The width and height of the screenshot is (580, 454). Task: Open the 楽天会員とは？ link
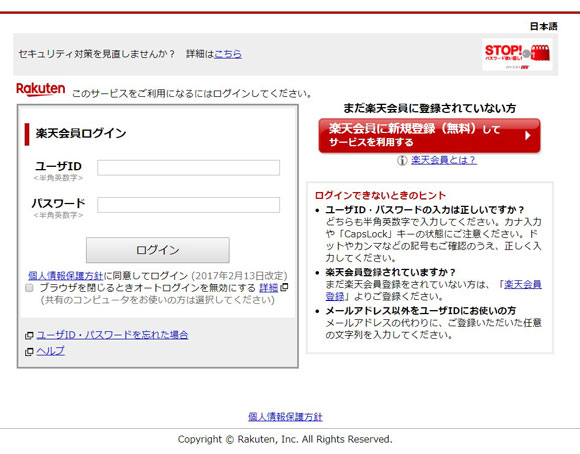[x=444, y=160]
